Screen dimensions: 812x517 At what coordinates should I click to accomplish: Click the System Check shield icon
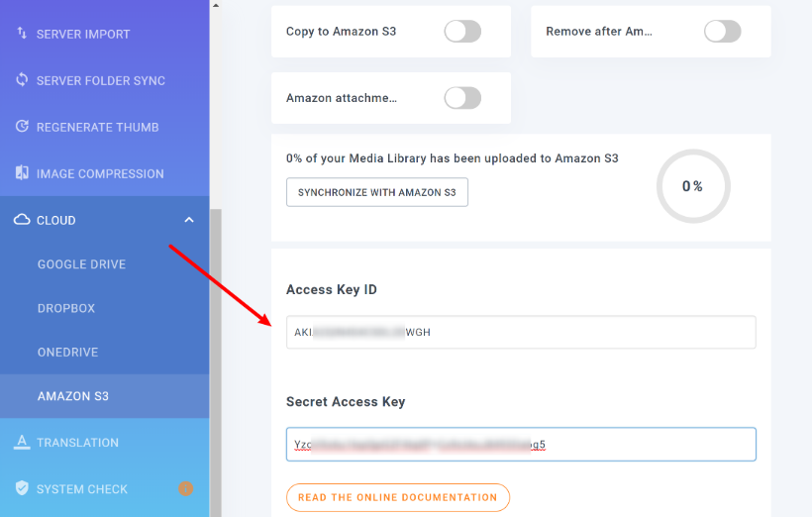point(22,488)
